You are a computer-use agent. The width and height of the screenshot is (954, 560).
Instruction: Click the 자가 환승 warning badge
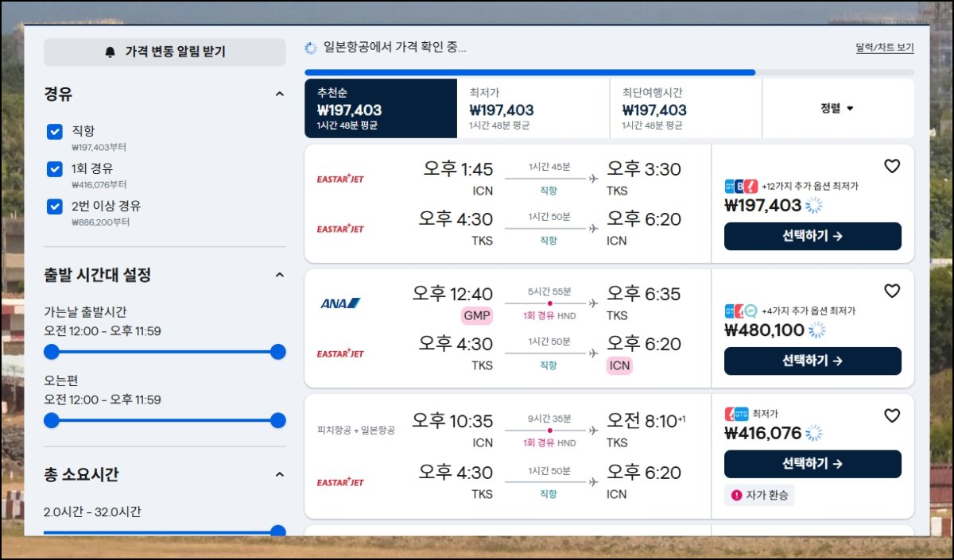pos(758,495)
